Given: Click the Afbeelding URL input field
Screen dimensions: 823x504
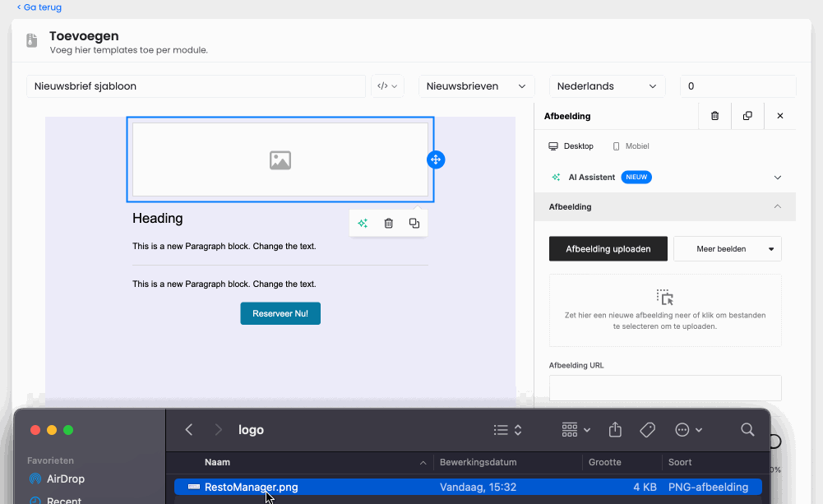Looking at the screenshot, I should click(665, 388).
